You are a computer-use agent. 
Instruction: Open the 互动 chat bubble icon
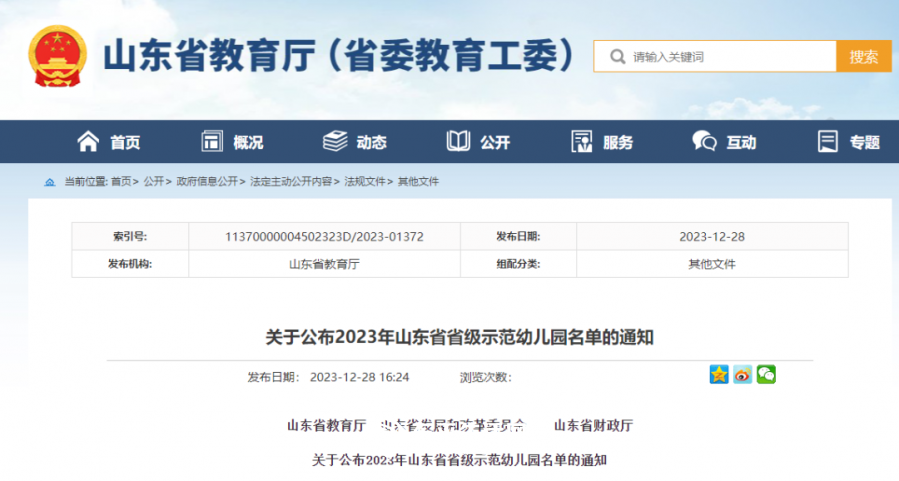[x=704, y=142]
